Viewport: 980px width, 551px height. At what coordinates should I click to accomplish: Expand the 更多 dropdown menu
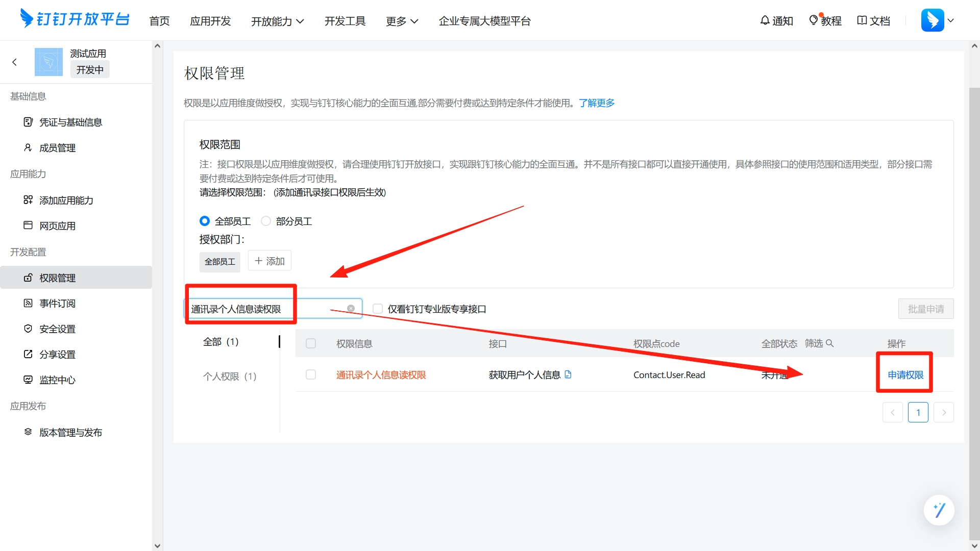[402, 21]
